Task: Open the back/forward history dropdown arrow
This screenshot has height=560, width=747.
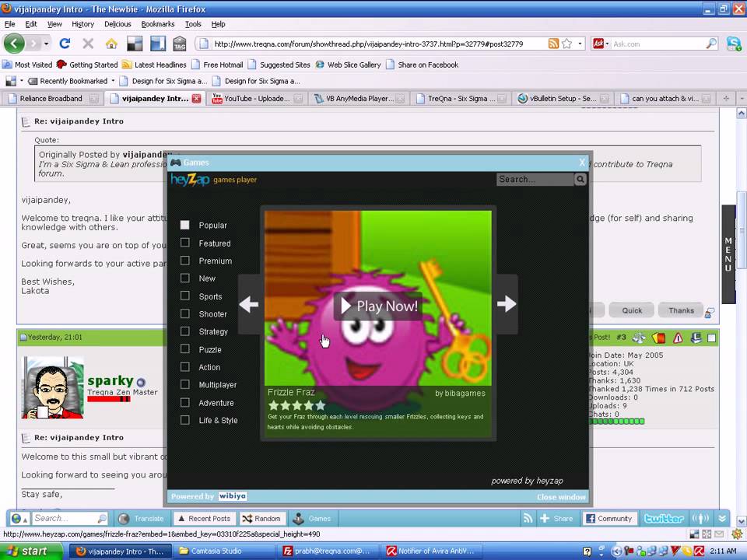Action: [46, 44]
